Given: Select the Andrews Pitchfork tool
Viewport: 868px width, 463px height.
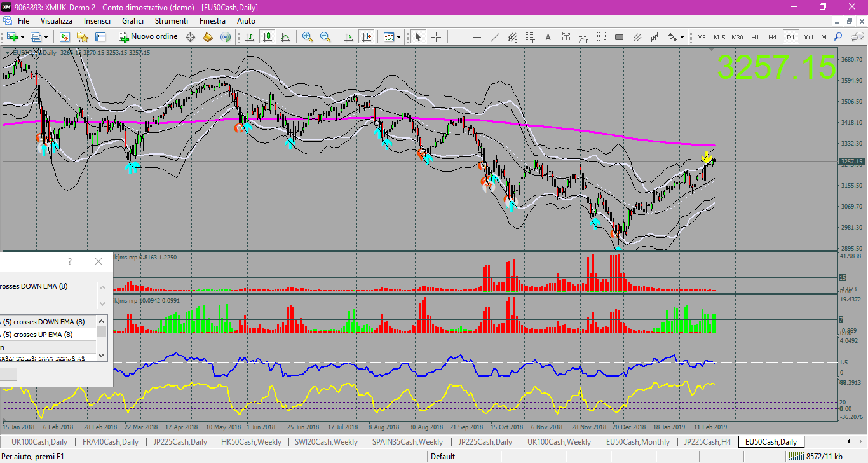Looking at the screenshot, I should click(655, 37).
